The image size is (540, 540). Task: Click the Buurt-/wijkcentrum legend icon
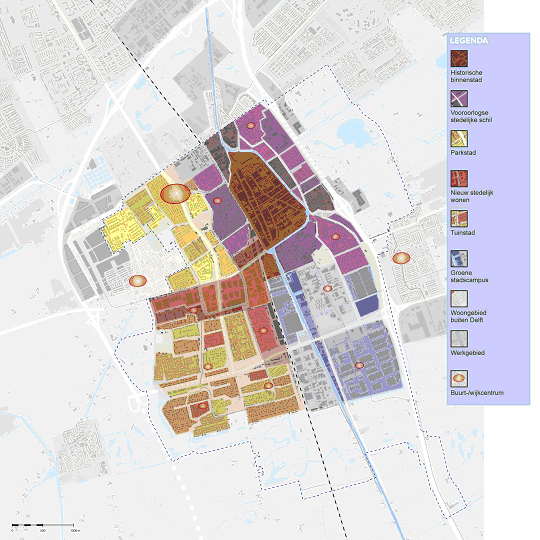click(459, 378)
